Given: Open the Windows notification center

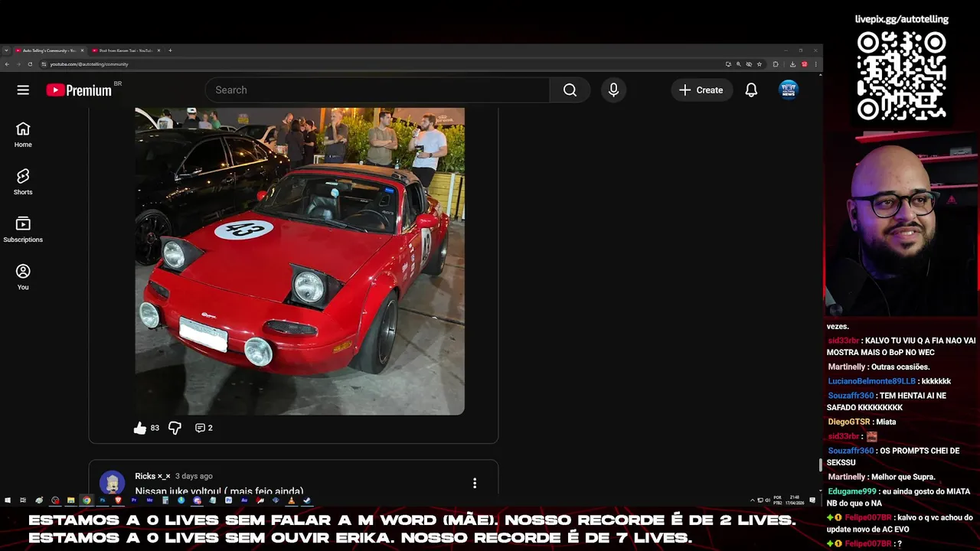Looking at the screenshot, I should (813, 500).
